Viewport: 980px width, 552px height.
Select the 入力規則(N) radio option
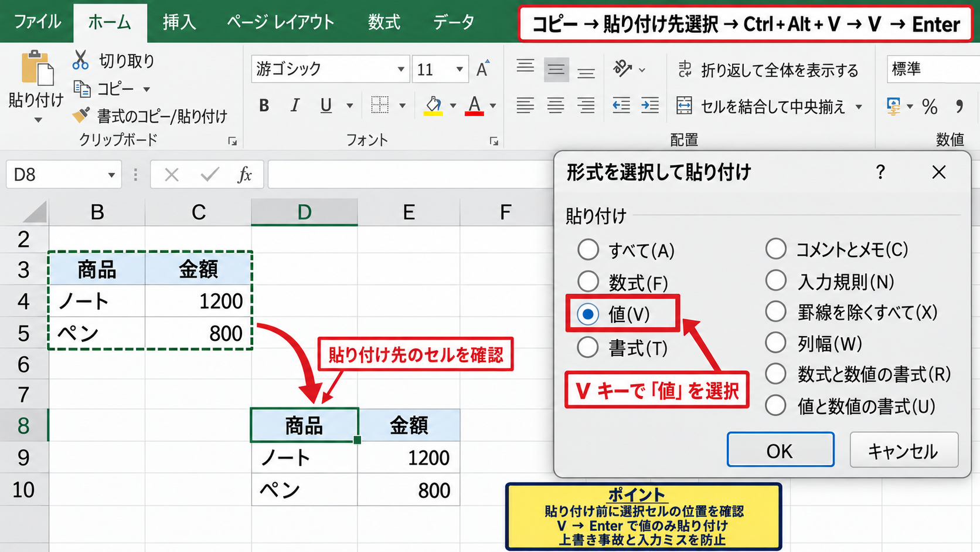[775, 280]
